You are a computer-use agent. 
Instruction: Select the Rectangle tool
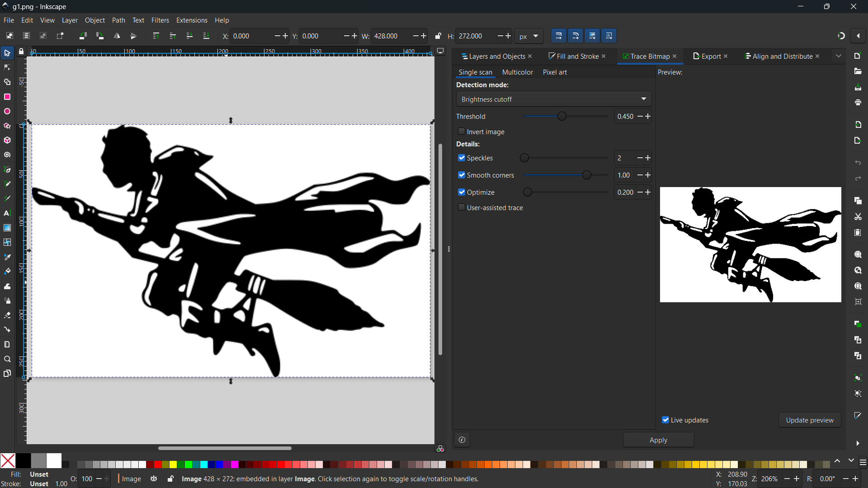[7, 97]
